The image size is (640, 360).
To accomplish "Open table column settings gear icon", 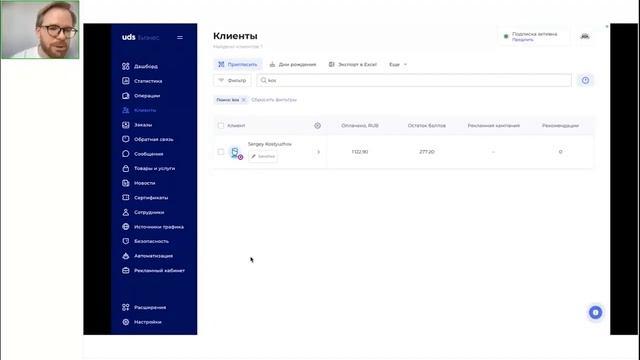I will 318,126.
